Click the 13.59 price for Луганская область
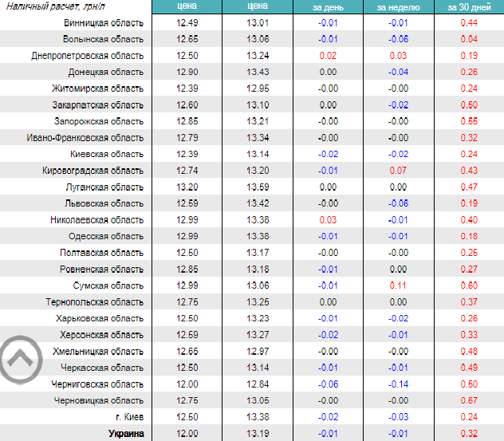The height and width of the screenshot is (441, 504). [x=258, y=187]
